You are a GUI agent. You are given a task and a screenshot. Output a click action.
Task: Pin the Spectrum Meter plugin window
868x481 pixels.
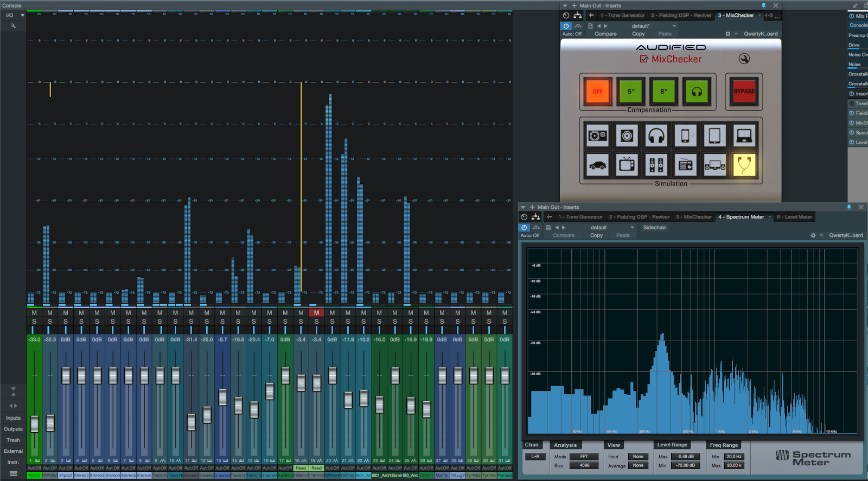[x=849, y=207]
